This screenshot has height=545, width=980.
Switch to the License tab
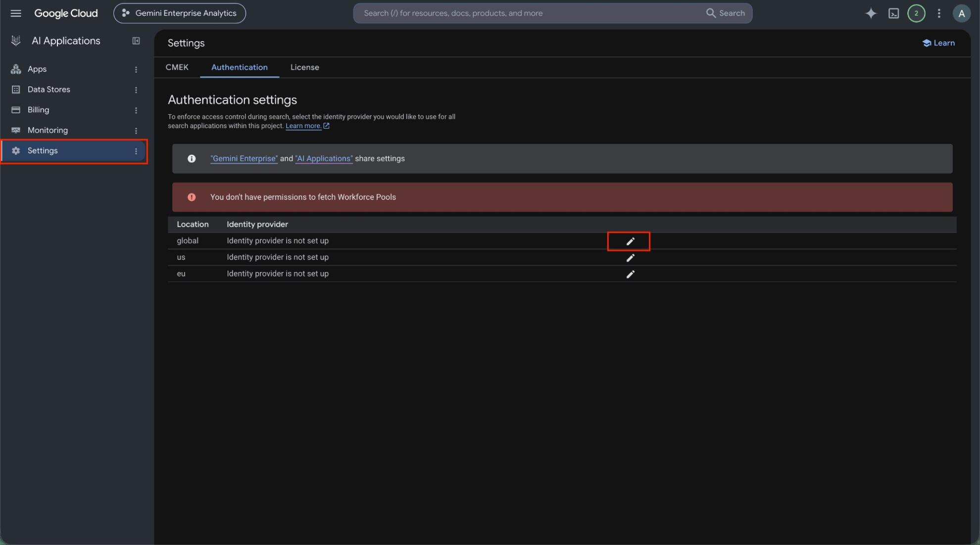point(305,67)
